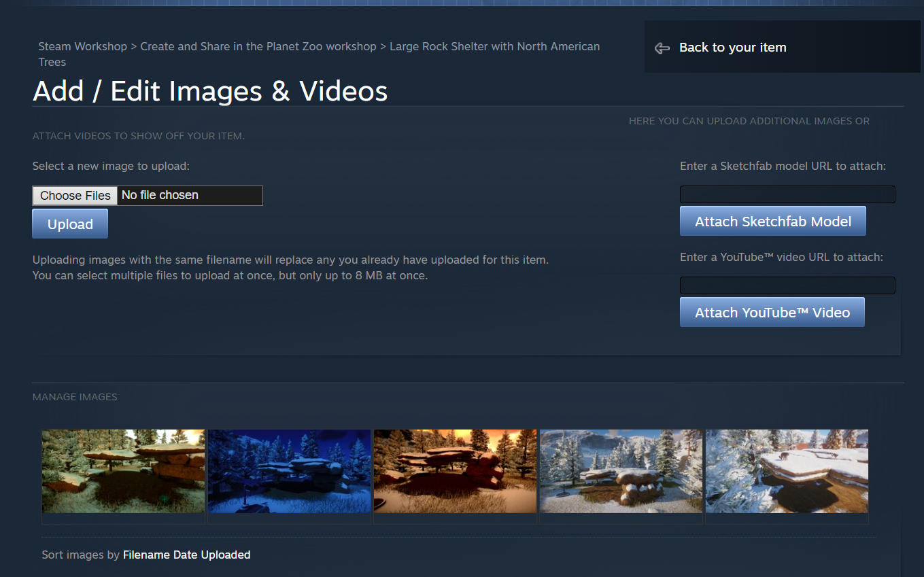Click the Upload button

tap(70, 224)
